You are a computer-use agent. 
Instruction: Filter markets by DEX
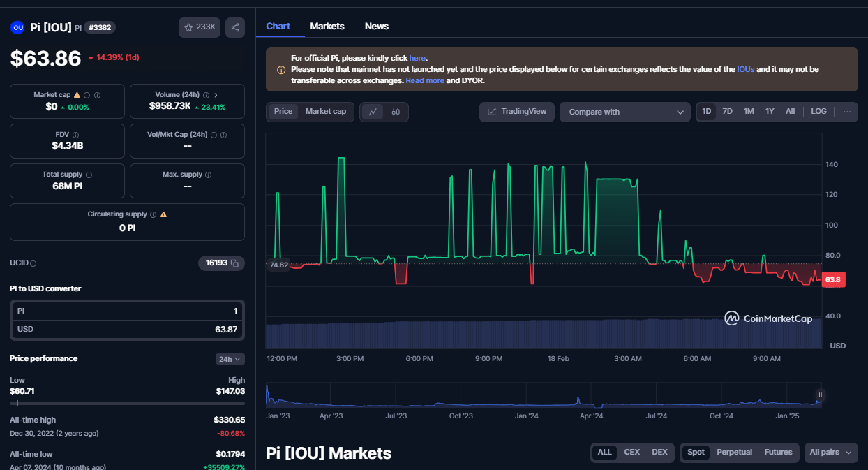[x=659, y=453]
